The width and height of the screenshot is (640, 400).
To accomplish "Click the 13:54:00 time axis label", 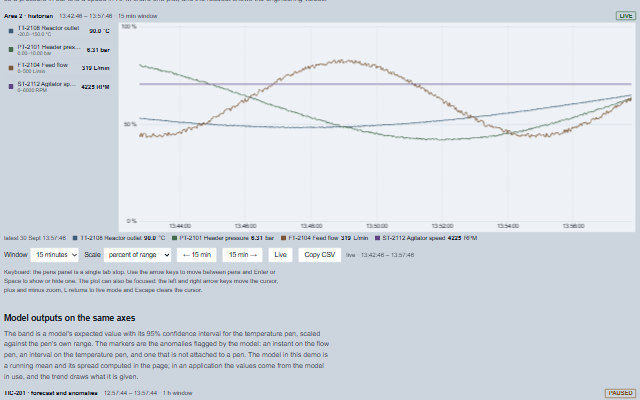I will tap(508, 226).
